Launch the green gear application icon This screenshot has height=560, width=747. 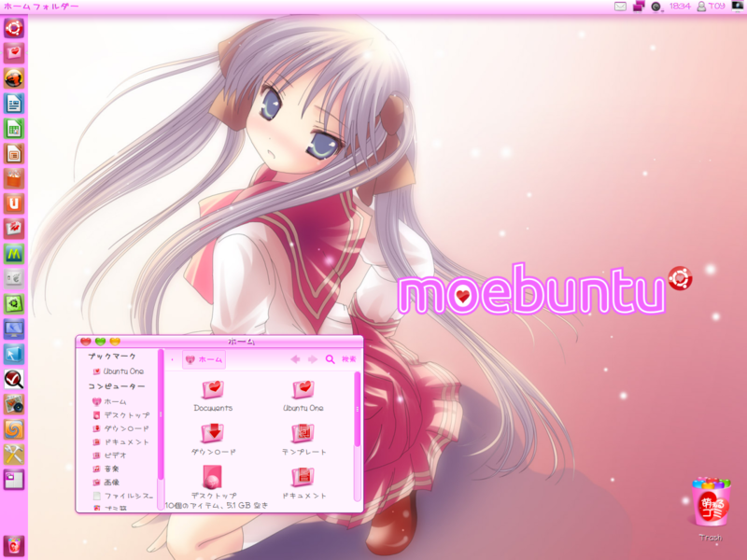tap(14, 304)
